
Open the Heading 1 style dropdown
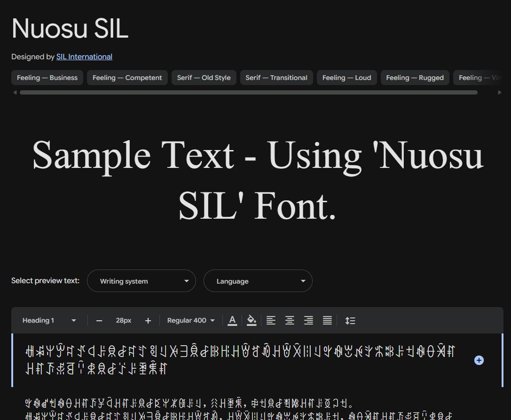[x=49, y=321]
